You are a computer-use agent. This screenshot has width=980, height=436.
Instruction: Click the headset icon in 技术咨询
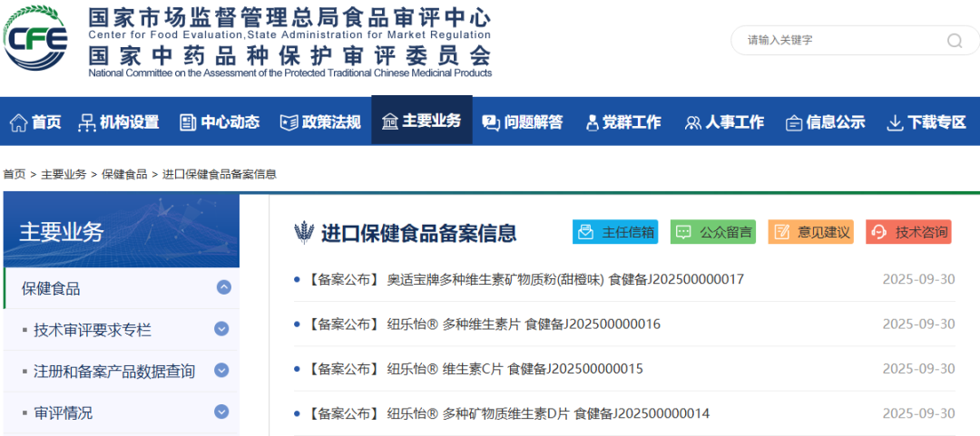tap(879, 232)
